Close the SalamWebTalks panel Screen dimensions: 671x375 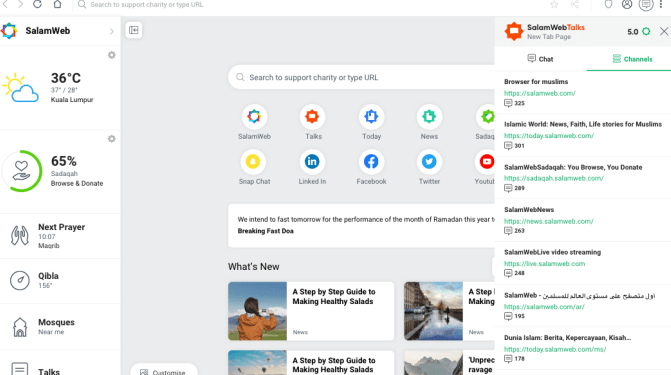[x=664, y=31]
